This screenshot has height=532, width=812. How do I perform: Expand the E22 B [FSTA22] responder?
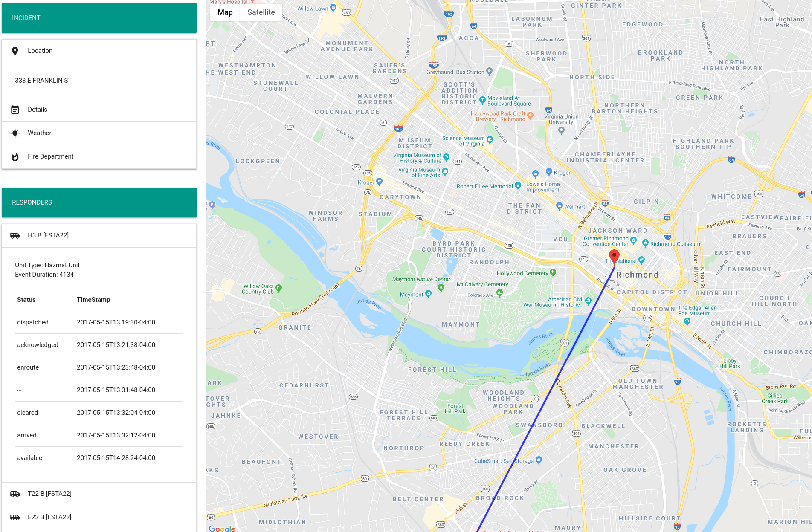tap(99, 517)
